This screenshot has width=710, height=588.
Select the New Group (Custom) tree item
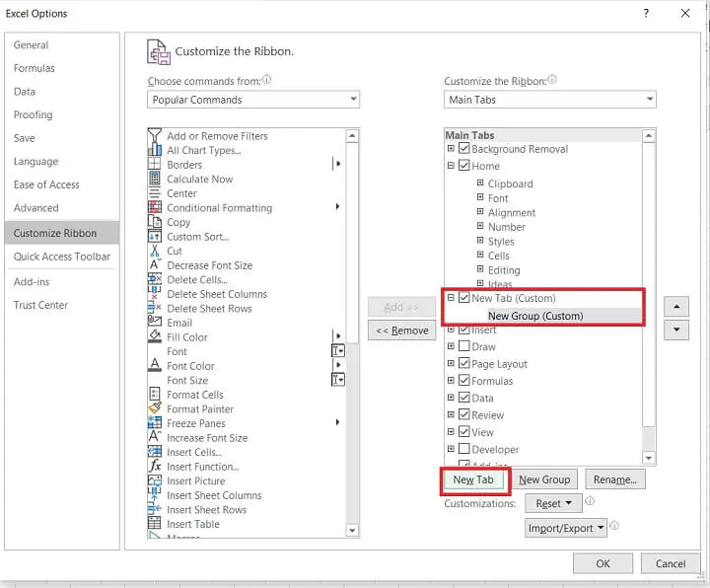pyautogui.click(x=535, y=316)
